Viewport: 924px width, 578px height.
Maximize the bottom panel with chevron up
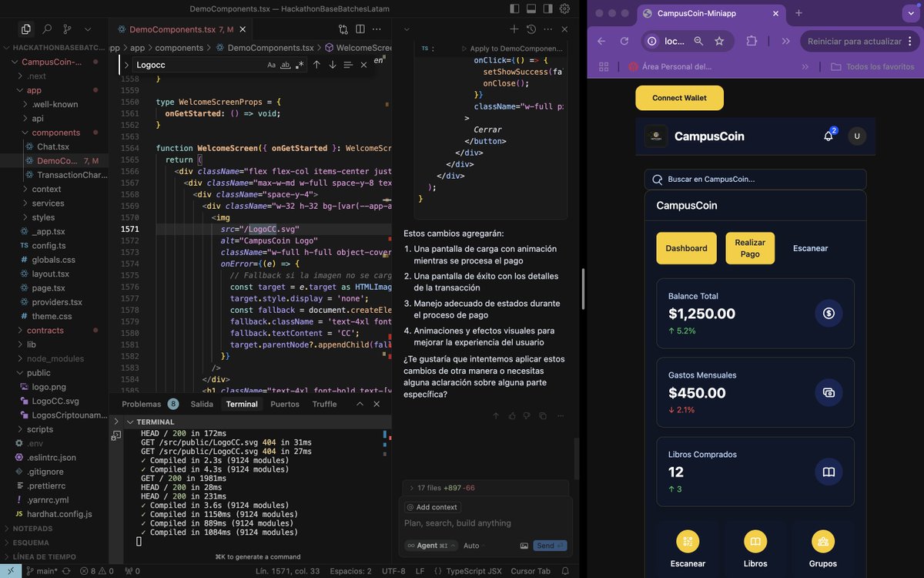tap(360, 404)
